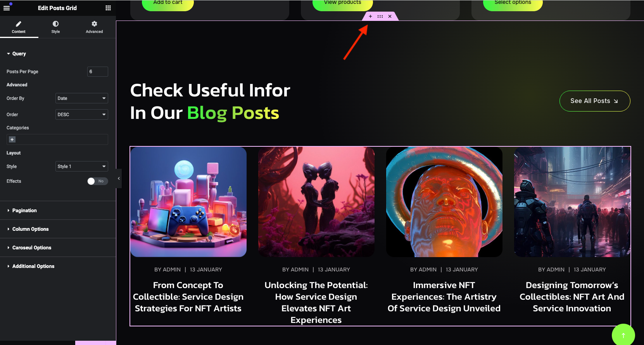Open the widgets grid icon
This screenshot has width=644, height=345.
[x=108, y=8]
